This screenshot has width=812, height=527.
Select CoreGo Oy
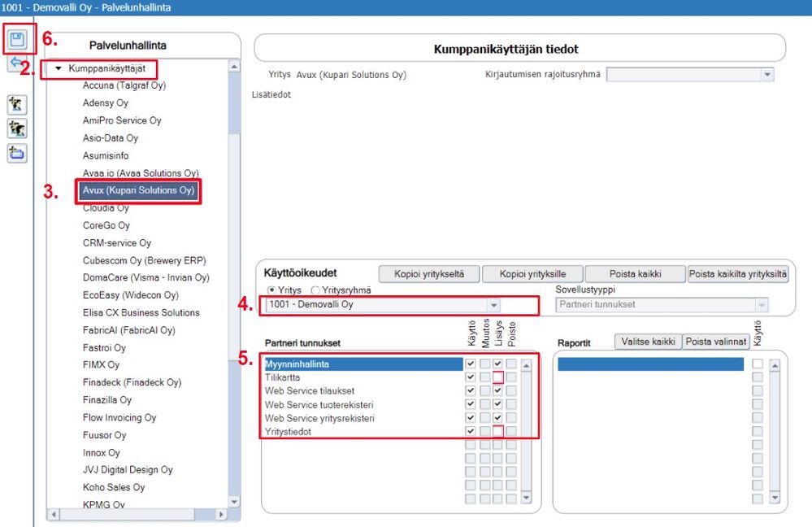(106, 226)
